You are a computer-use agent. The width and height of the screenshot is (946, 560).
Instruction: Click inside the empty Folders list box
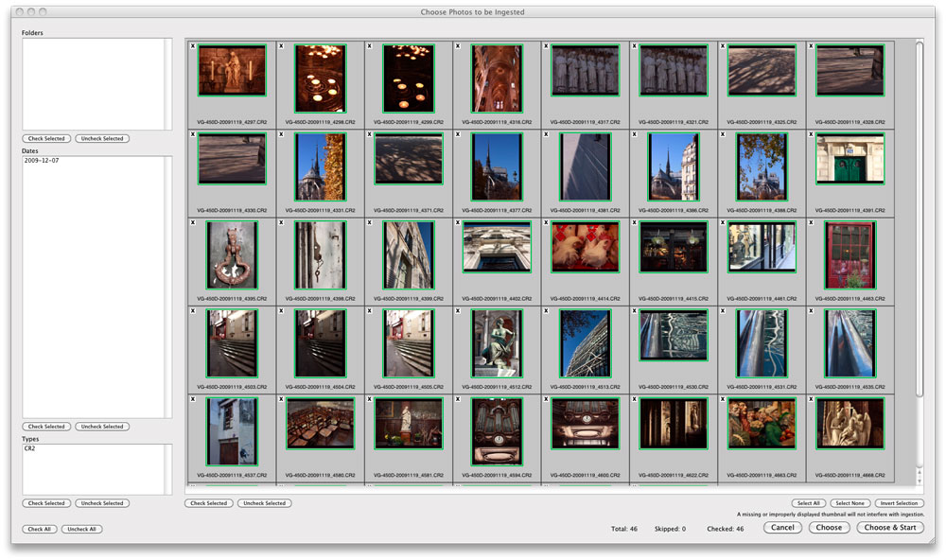point(93,84)
